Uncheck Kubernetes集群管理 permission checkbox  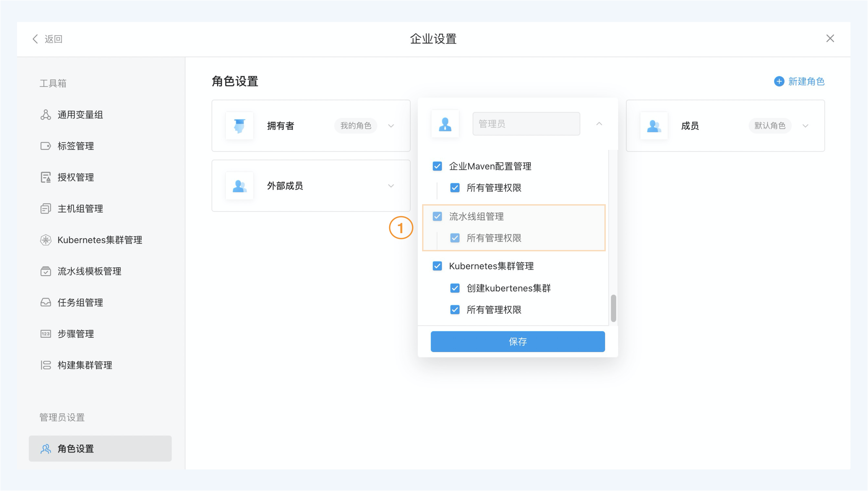coord(437,266)
